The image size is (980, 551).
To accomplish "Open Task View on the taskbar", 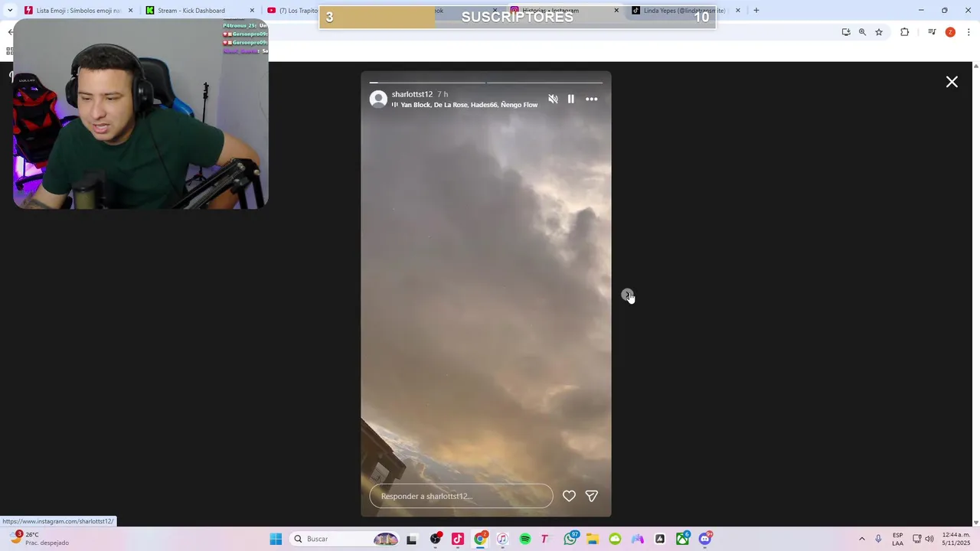I will pos(411,539).
